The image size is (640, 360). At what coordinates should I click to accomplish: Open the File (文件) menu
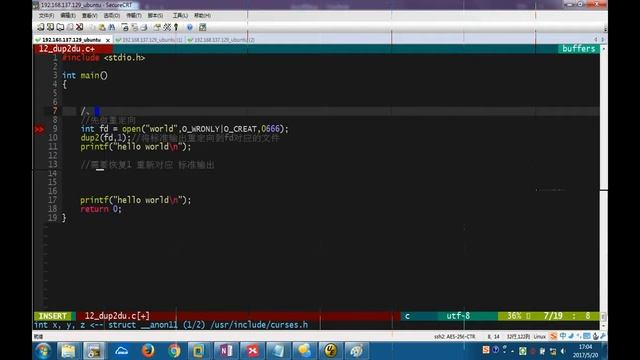46,16
